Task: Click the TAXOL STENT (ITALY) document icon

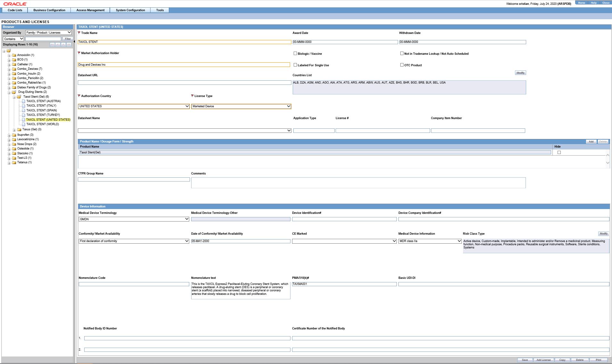Action: point(24,106)
